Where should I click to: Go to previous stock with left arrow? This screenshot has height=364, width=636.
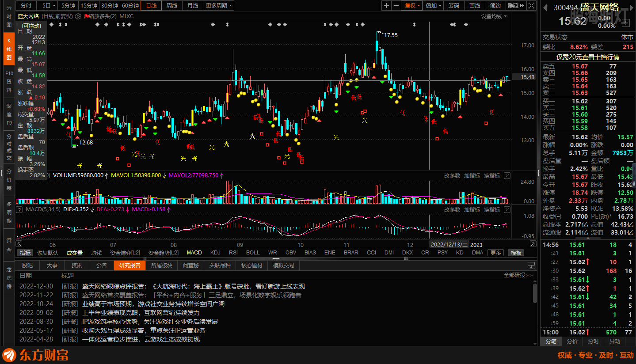click(545, 7)
